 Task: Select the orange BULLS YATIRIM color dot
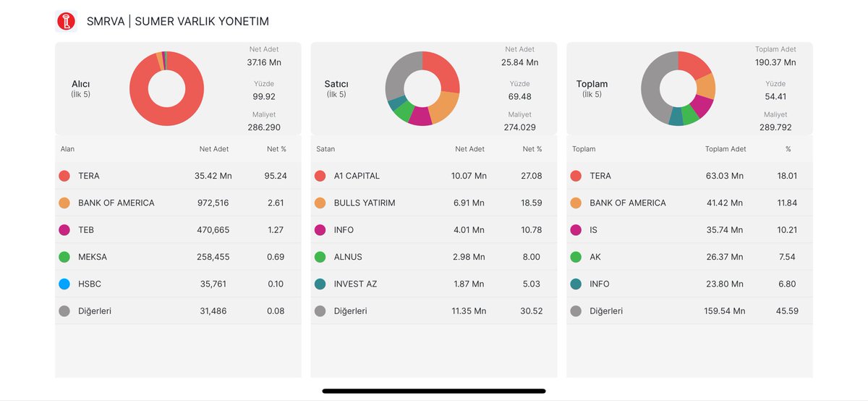(320, 203)
